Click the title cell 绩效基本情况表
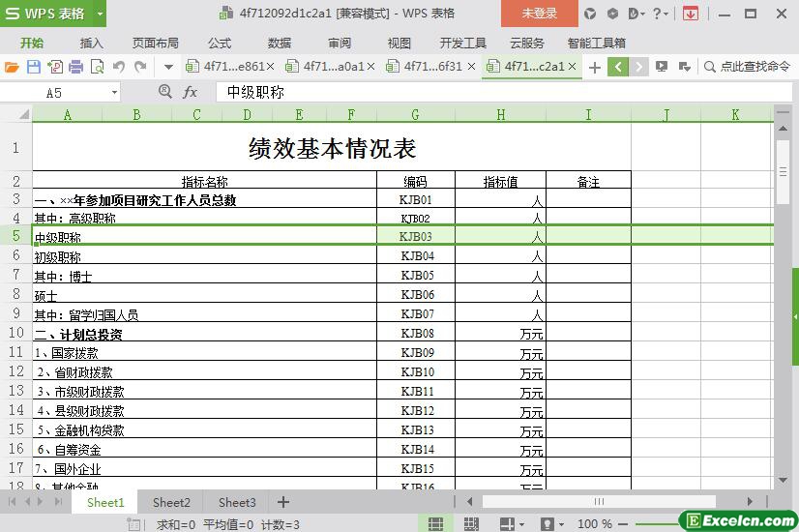 [332, 148]
